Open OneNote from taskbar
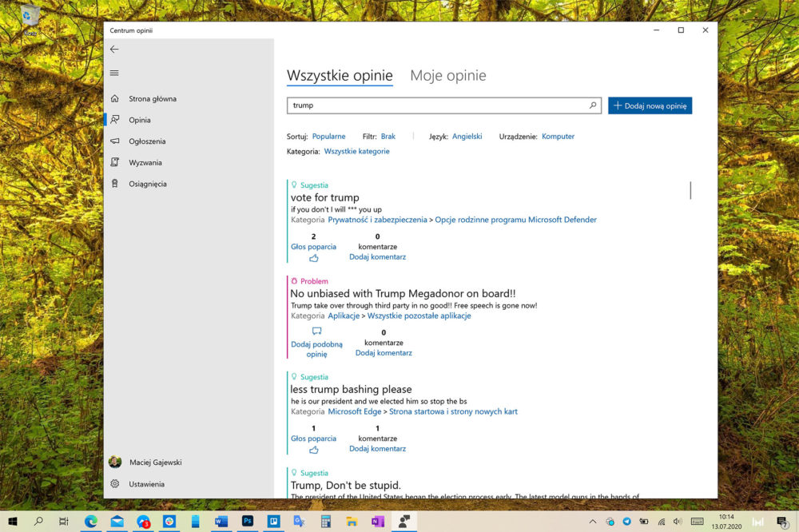 coord(378,522)
